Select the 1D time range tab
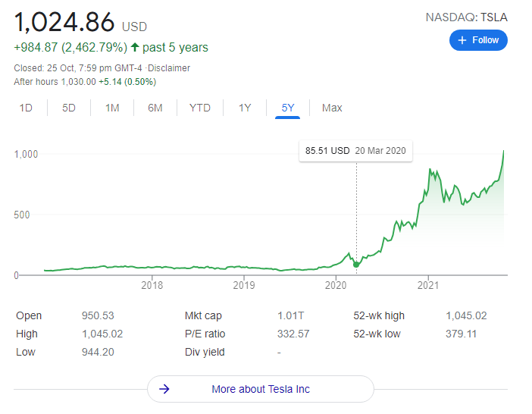The image size is (532, 414). pyautogui.click(x=26, y=108)
